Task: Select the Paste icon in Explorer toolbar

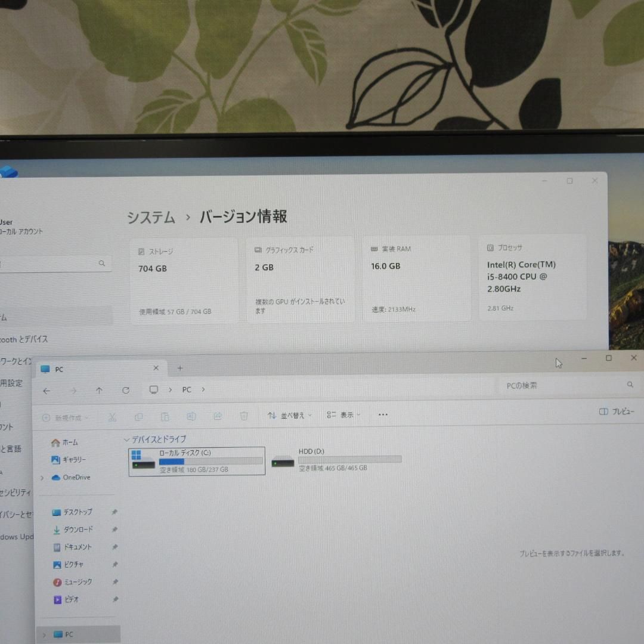Action: coord(165,417)
